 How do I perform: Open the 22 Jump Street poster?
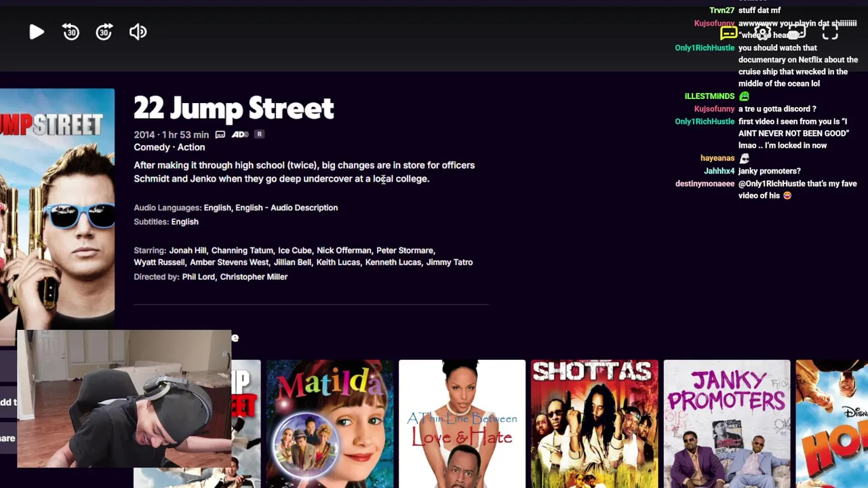(x=57, y=209)
